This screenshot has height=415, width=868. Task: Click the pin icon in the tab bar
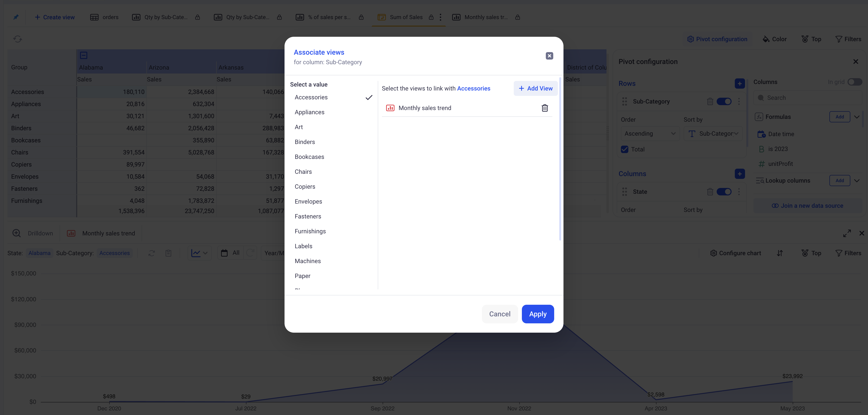pyautogui.click(x=16, y=17)
